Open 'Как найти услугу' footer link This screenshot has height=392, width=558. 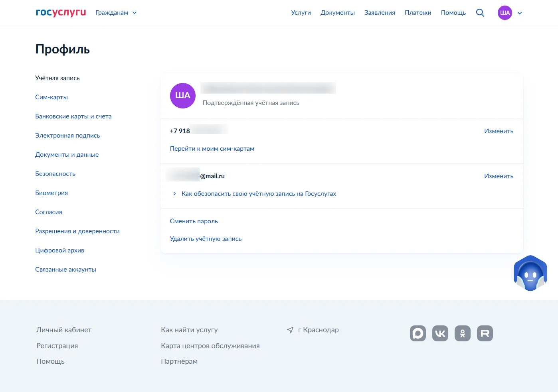tap(189, 330)
